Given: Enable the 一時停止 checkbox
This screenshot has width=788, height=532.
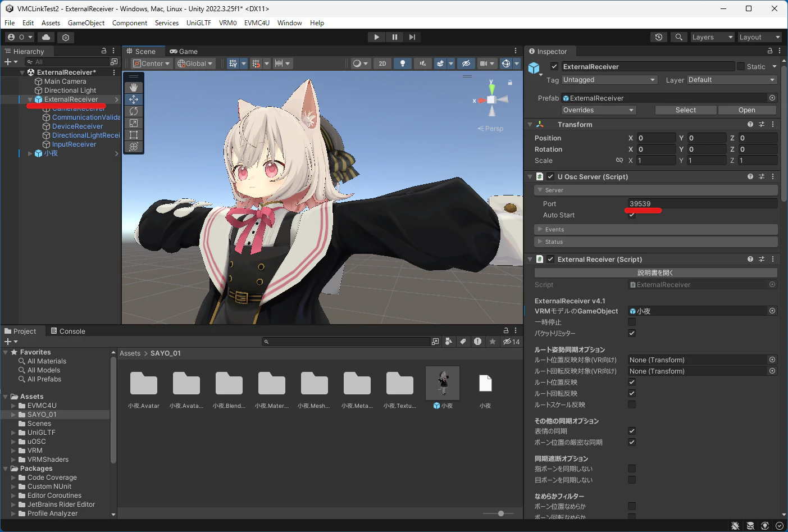Looking at the screenshot, I should coord(632,322).
